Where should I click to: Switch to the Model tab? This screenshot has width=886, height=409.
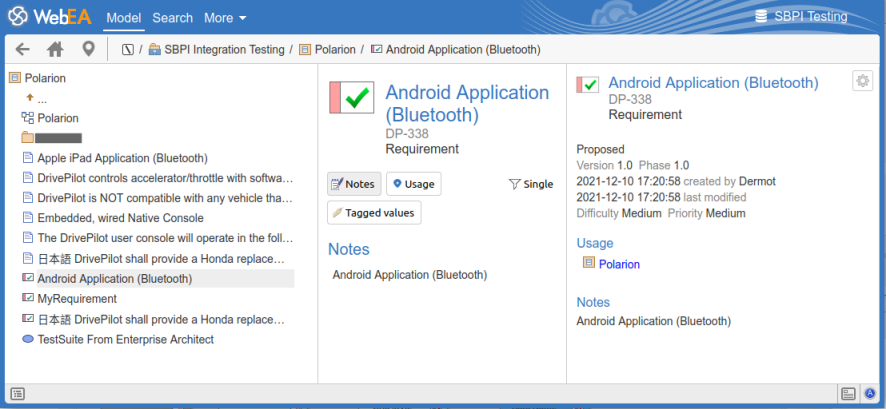123,18
